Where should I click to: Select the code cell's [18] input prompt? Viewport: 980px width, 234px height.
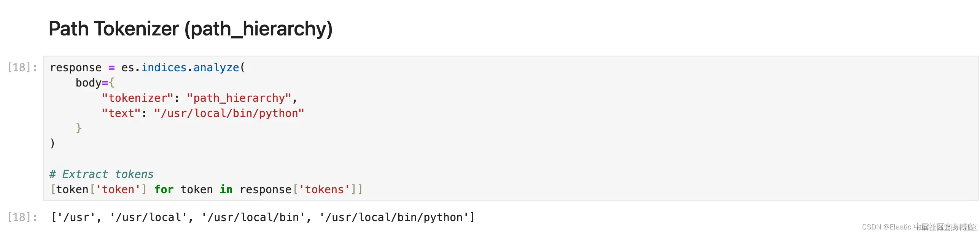pyautogui.click(x=22, y=67)
